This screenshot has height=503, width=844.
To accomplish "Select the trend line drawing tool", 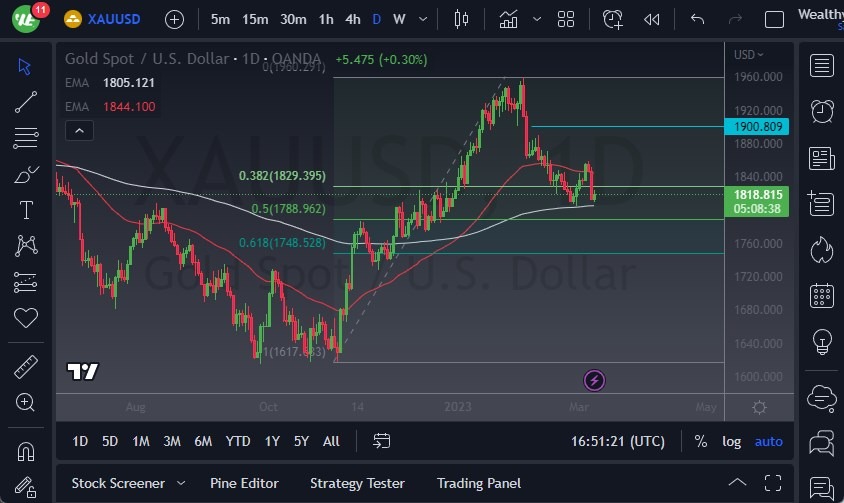I will pyautogui.click(x=26, y=101).
